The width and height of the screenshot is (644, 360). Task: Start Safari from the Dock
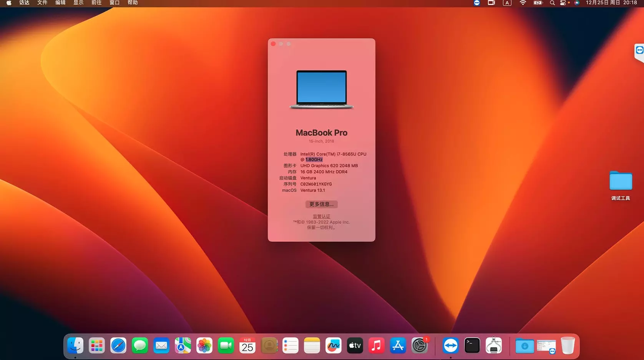coord(118,345)
